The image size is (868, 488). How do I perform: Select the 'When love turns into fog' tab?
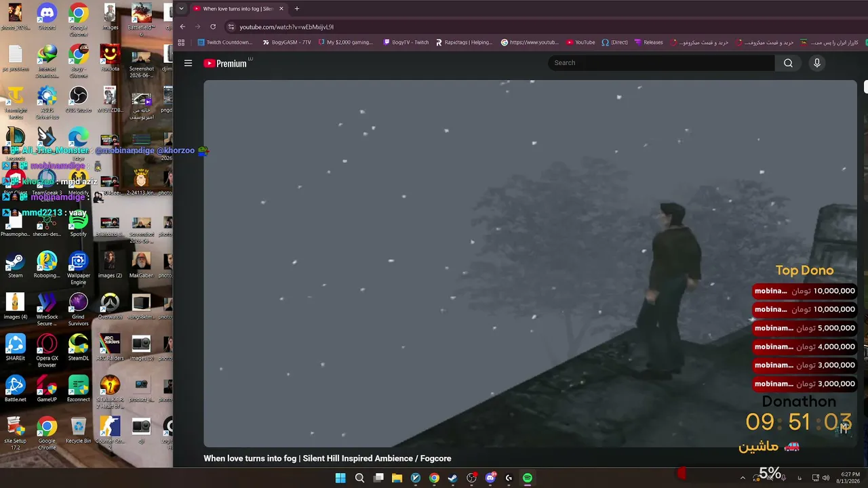pos(237,9)
